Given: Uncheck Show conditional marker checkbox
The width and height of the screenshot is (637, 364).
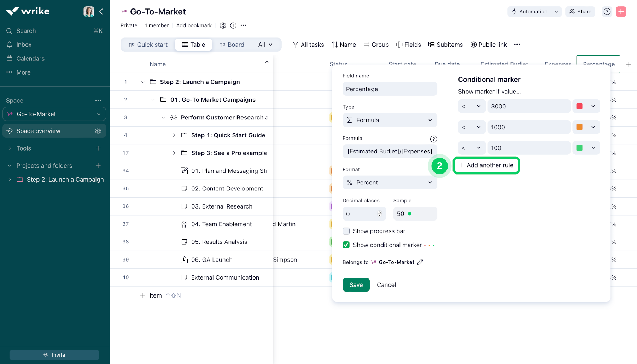Looking at the screenshot, I should pyautogui.click(x=346, y=245).
